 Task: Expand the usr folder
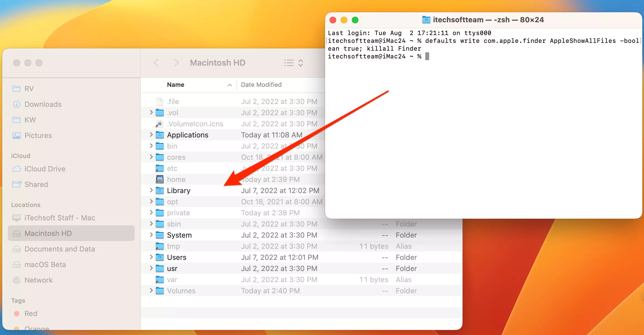(x=151, y=268)
